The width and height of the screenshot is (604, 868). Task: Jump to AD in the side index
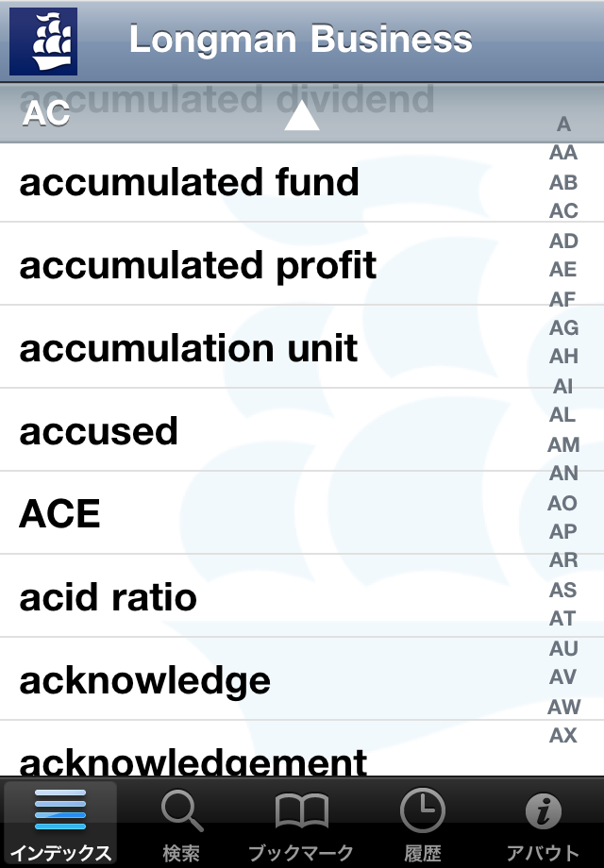[563, 241]
